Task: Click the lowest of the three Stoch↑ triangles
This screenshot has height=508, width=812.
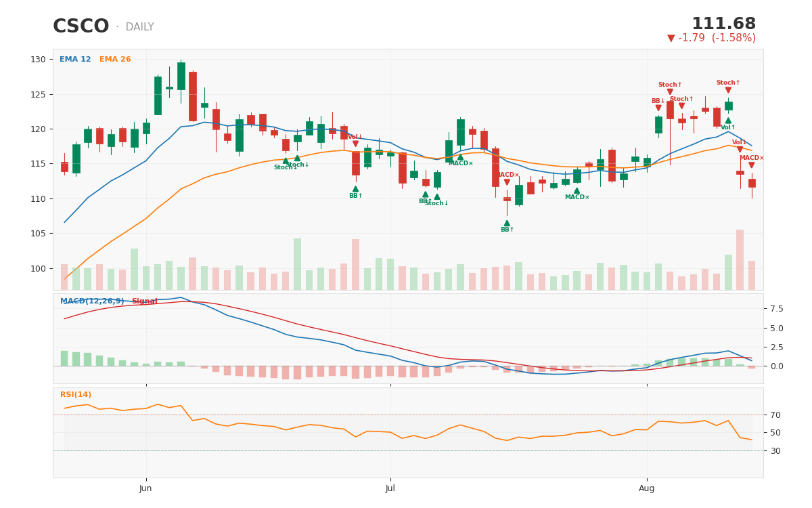Action: 681,106
